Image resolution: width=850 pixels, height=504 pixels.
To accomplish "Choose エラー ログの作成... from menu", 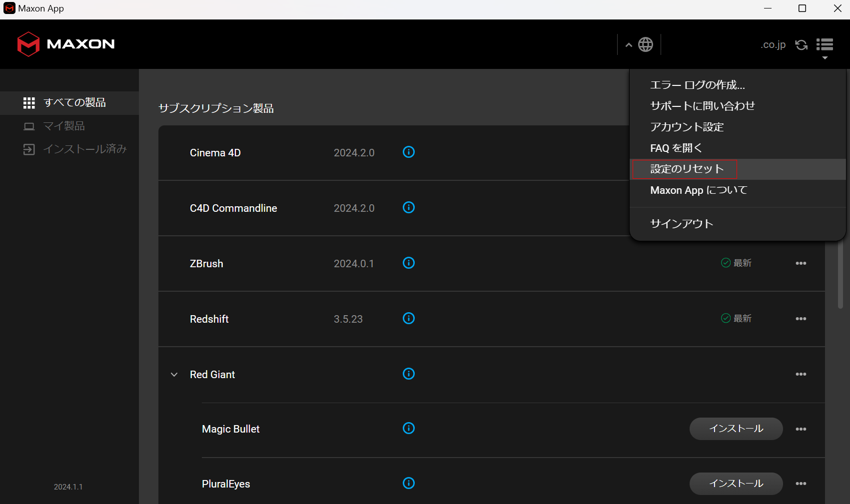I will point(738,85).
